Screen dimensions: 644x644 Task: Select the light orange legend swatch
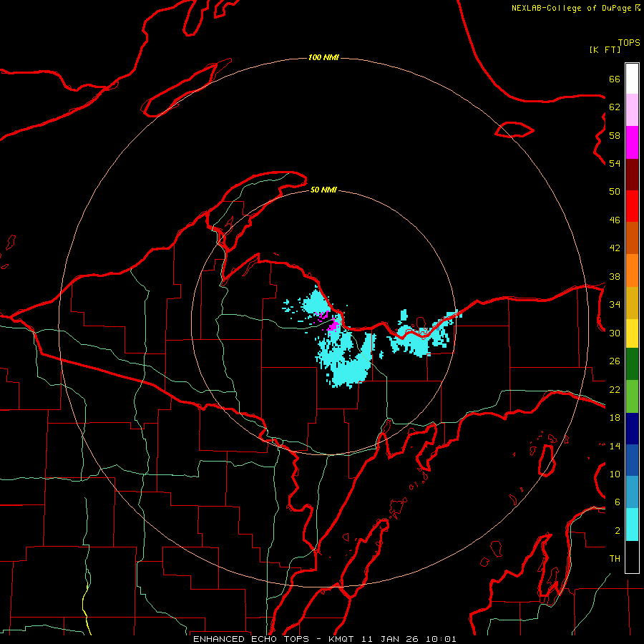click(632, 270)
